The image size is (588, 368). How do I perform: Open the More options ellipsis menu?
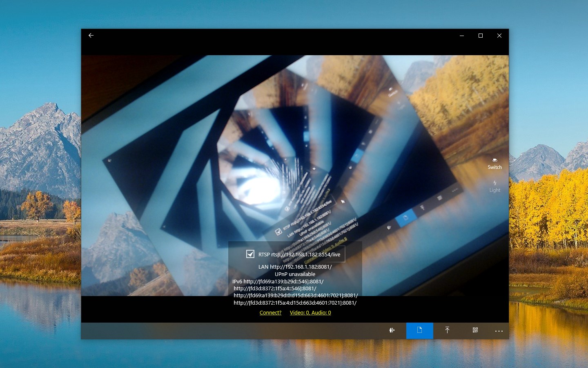point(499,331)
